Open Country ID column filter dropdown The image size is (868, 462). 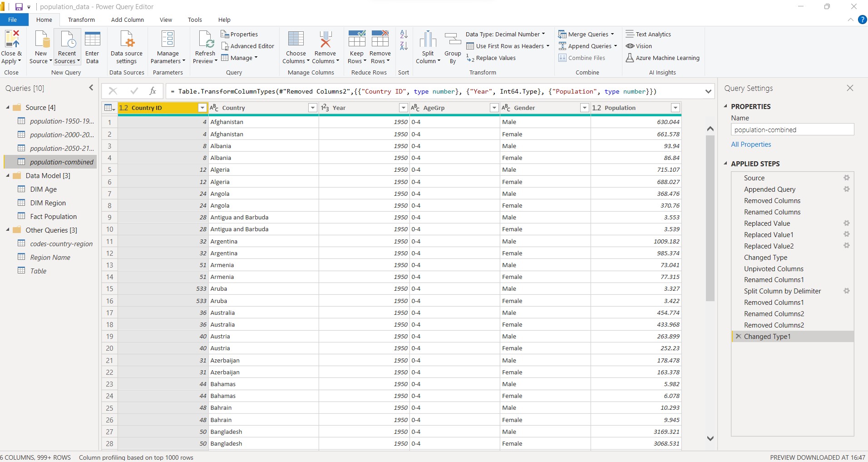202,108
